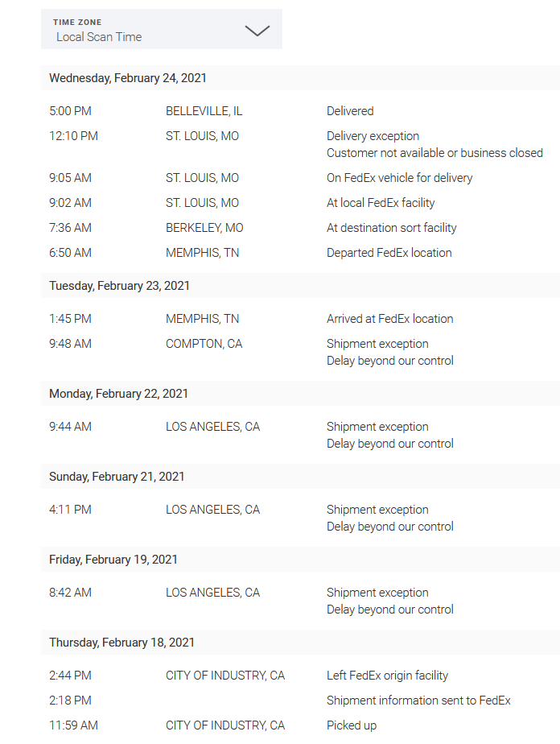Click the COMPTON, CA shipment exception
The width and height of the screenshot is (560, 744).
coord(202,343)
